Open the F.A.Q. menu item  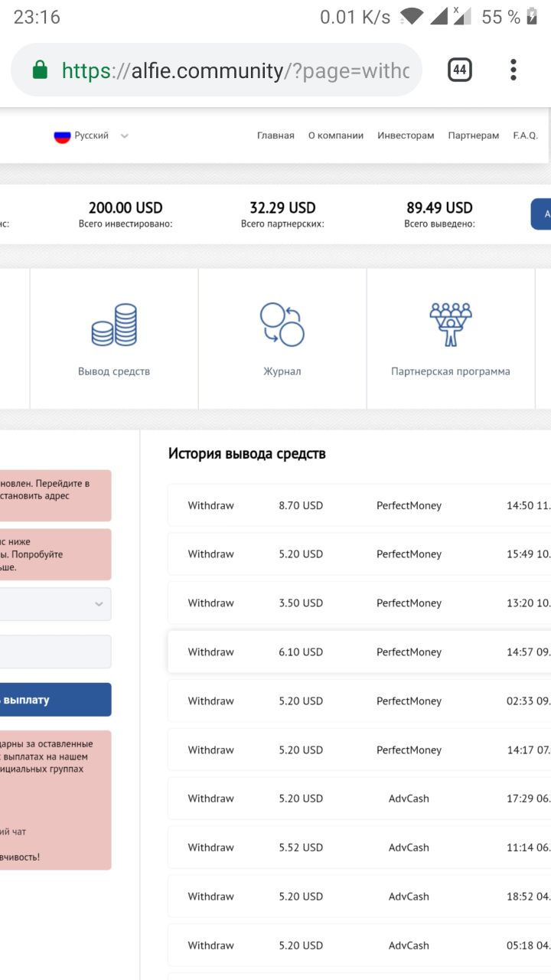(526, 136)
